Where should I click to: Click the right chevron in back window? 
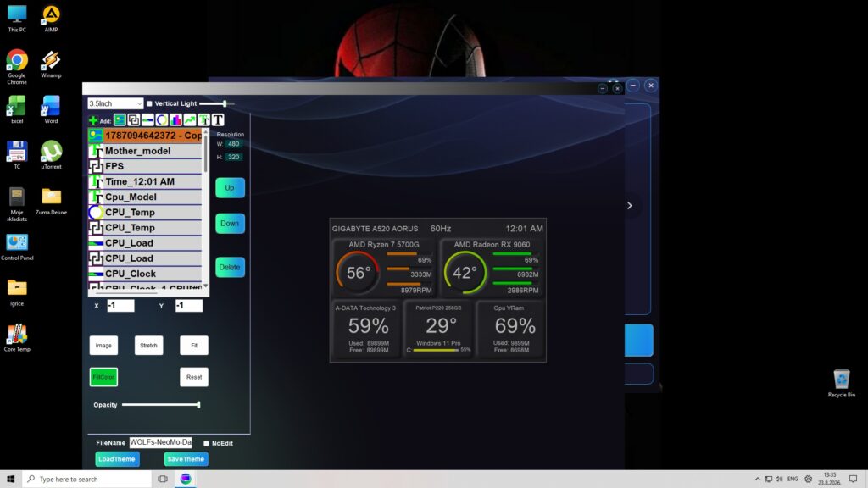630,206
